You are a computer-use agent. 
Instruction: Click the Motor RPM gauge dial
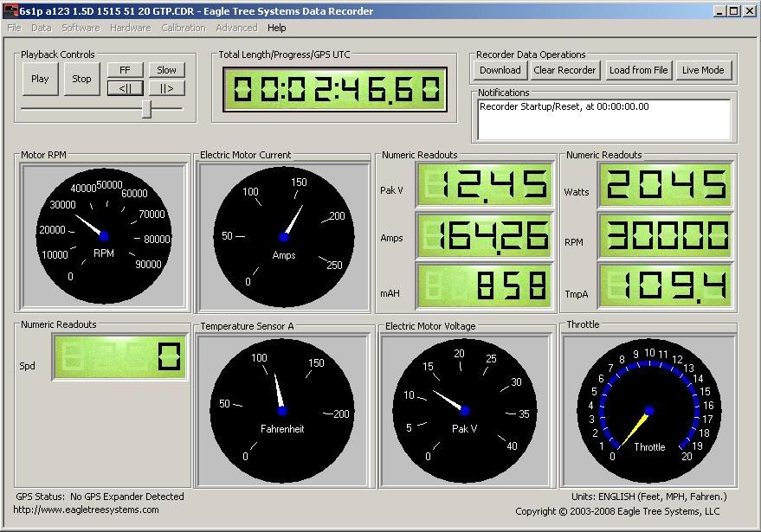point(104,235)
